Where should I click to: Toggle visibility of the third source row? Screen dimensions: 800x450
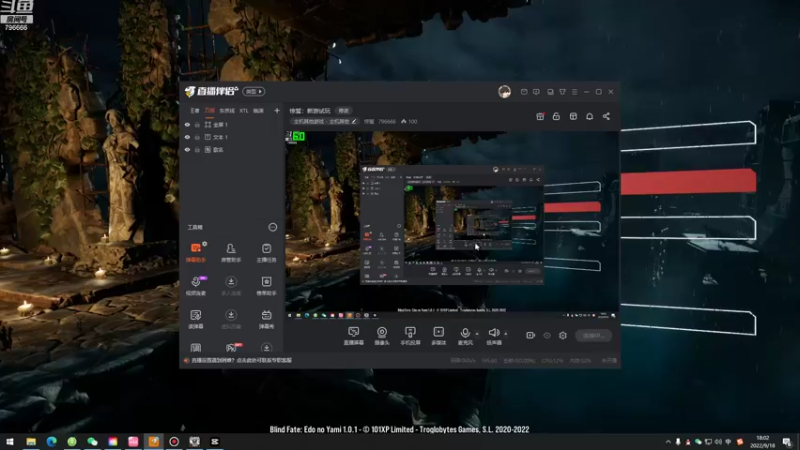tap(187, 149)
